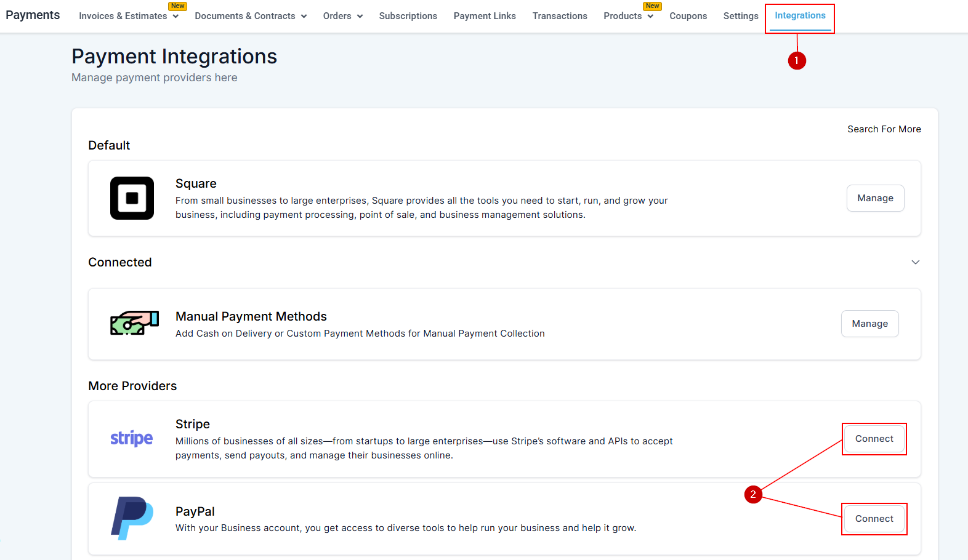Manage Manual Payment Methods
This screenshot has width=968, height=560.
tap(869, 324)
